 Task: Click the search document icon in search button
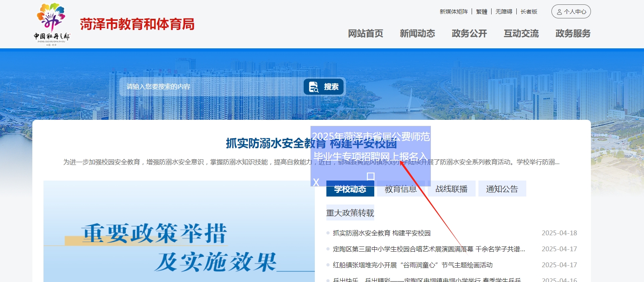coord(314,87)
